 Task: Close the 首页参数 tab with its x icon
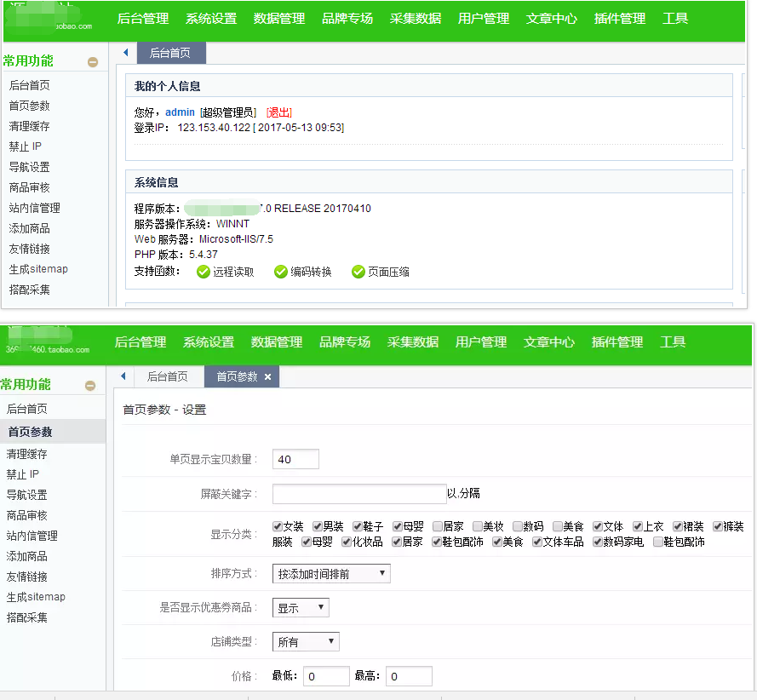click(267, 377)
